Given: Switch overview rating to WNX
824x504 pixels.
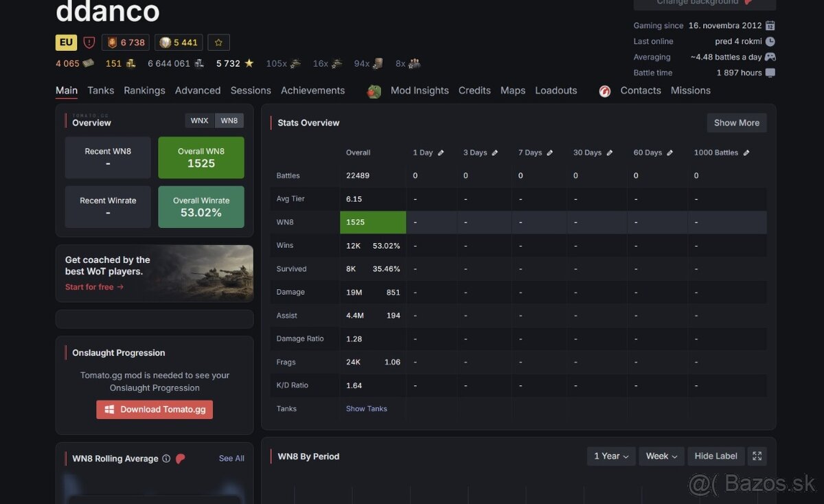Looking at the screenshot, I should tap(199, 121).
